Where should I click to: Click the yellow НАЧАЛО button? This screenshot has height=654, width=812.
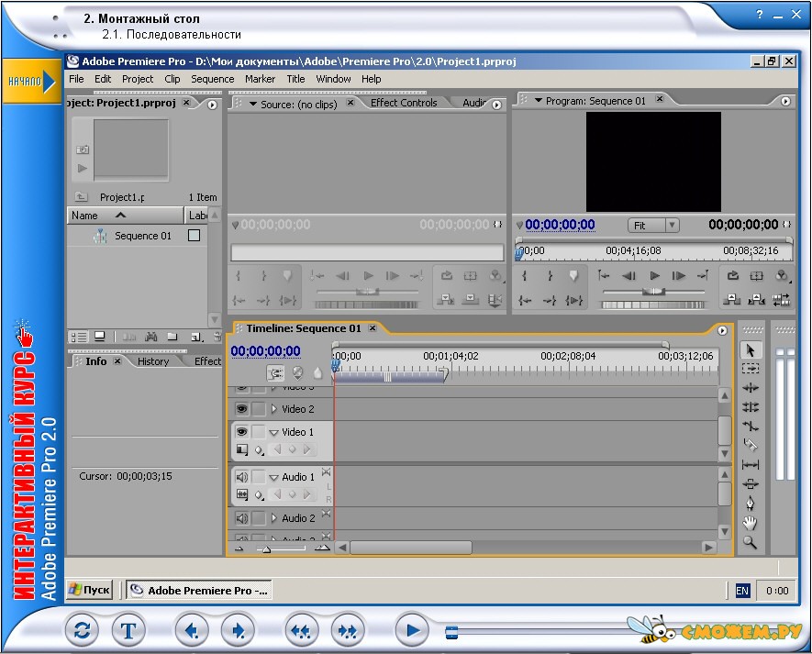(x=31, y=82)
